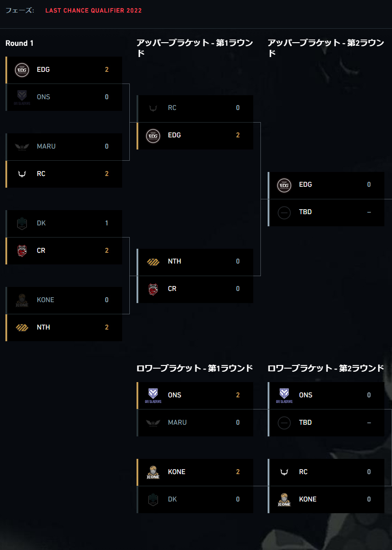Click the TBD row in lower bracket round 2
392x550 pixels.
pos(326,422)
